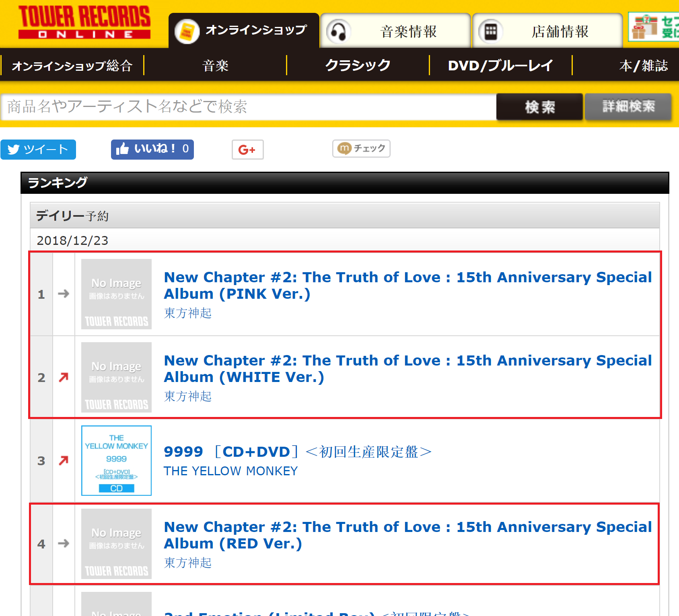
Task: Click the building icon for 店舗情報
Action: [490, 31]
